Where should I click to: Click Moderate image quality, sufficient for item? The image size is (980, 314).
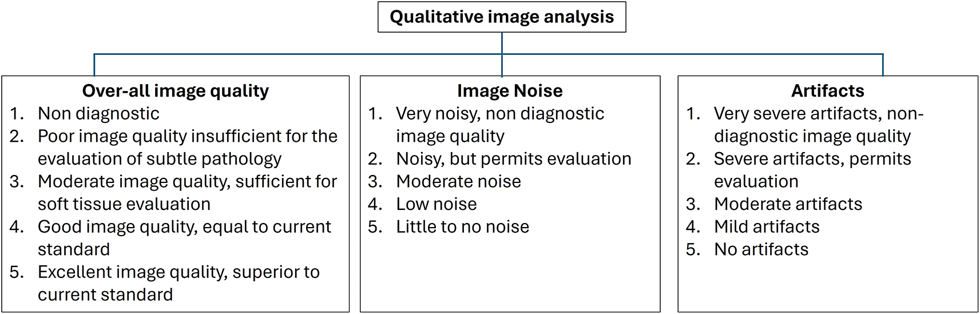tap(188, 193)
